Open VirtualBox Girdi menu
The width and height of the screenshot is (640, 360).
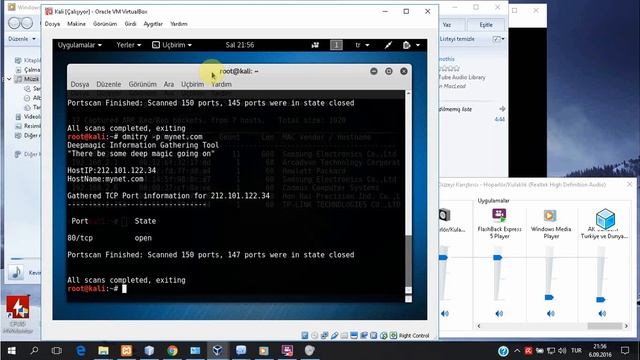coord(130,24)
